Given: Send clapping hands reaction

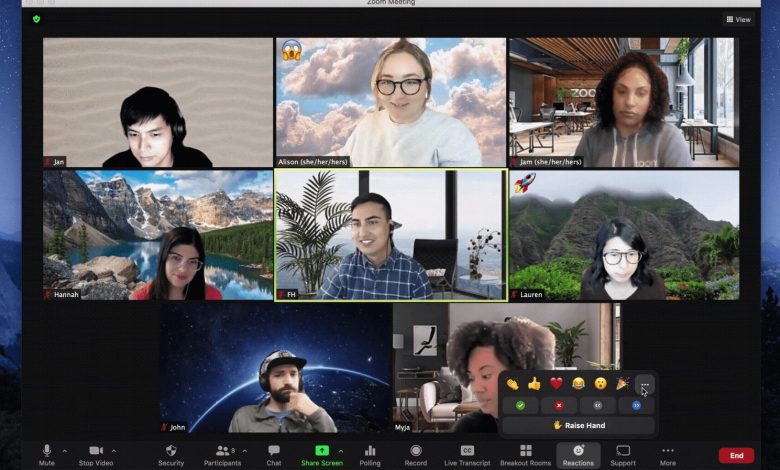Looking at the screenshot, I should click(x=512, y=384).
